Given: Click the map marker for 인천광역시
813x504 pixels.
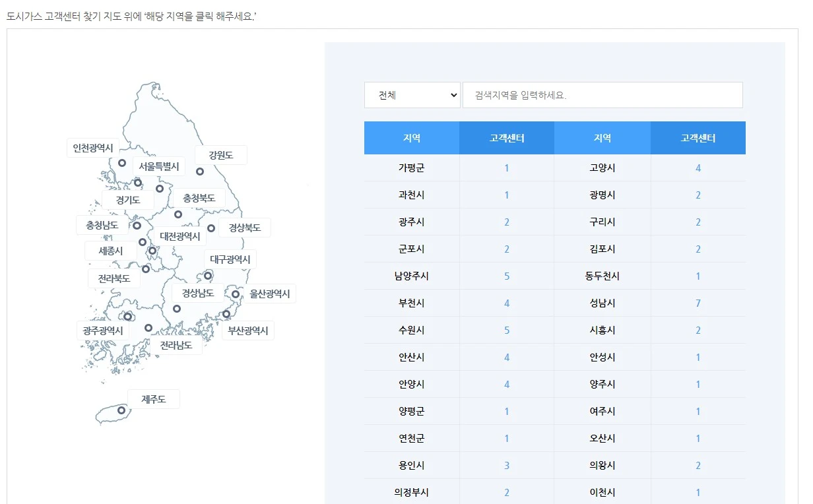Looking at the screenshot, I should [122, 163].
